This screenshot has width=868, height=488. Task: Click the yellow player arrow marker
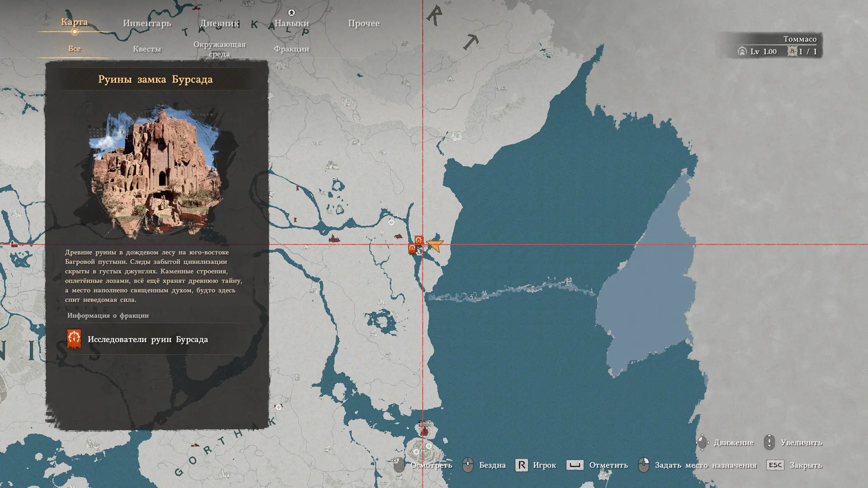coord(435,245)
